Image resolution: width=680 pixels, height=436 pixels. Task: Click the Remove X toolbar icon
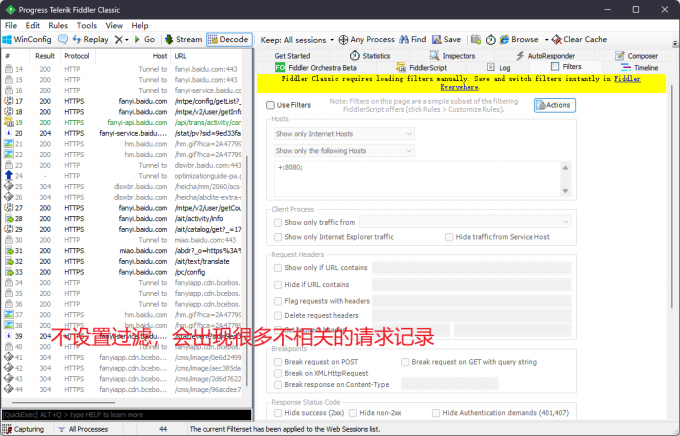coord(118,39)
